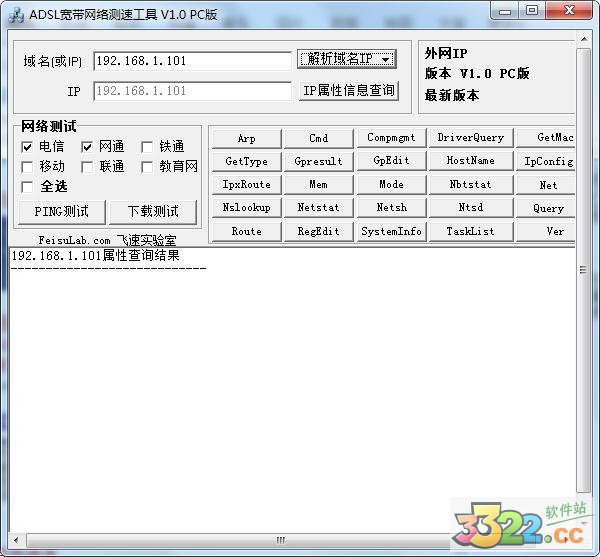The width and height of the screenshot is (600, 557).
Task: Run Nslookup button
Action: tap(246, 208)
